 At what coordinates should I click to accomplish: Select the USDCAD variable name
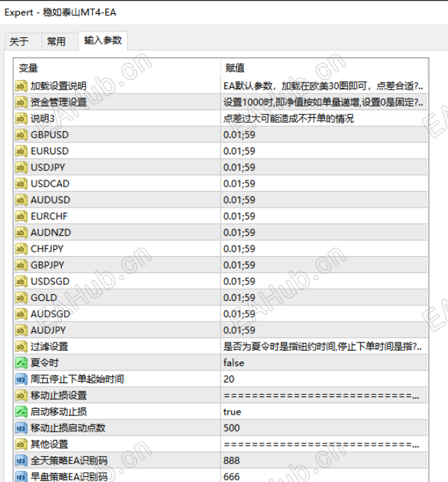(50, 184)
